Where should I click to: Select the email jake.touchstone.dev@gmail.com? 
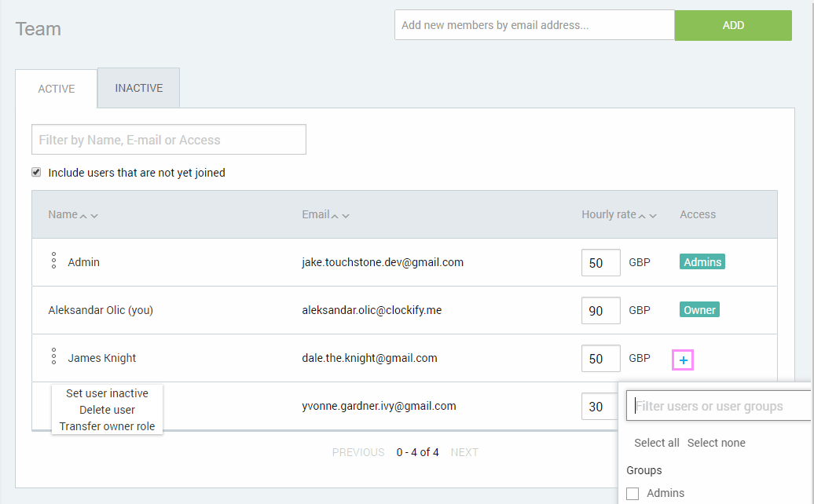tap(383, 262)
